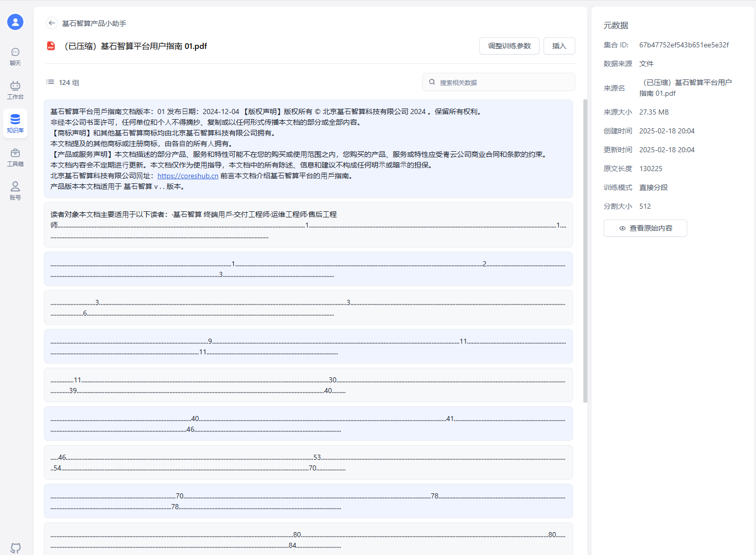This screenshot has height=555, width=756.
Task: Click the 更新时间 label
Action: point(618,150)
